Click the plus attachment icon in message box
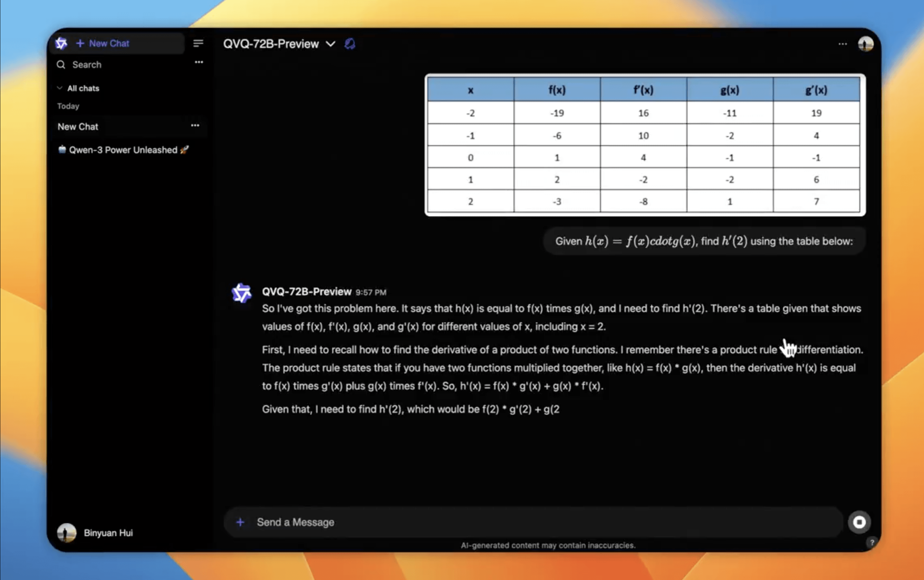 (x=240, y=522)
